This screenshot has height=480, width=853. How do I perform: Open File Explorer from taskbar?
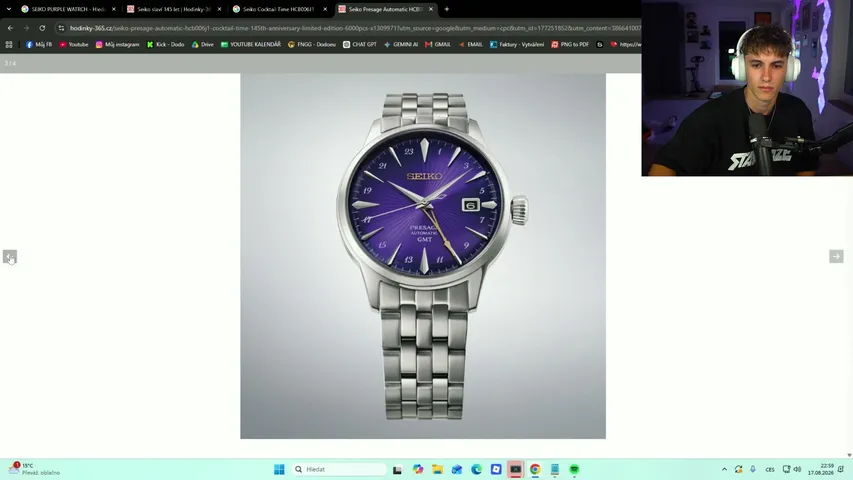[x=437, y=469]
